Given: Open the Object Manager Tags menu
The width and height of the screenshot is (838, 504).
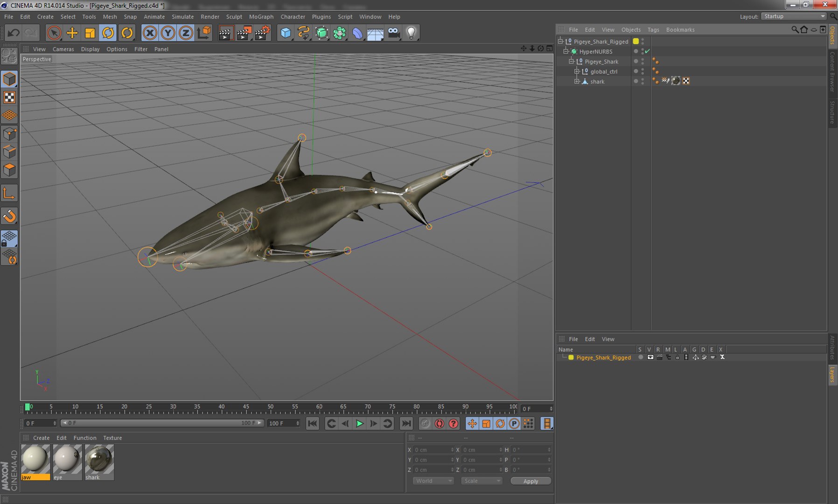Looking at the screenshot, I should point(653,30).
